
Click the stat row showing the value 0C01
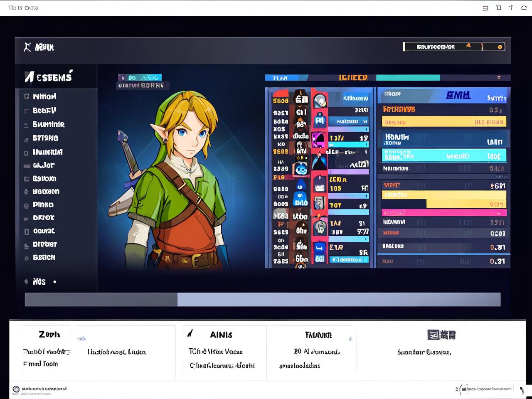click(444, 233)
